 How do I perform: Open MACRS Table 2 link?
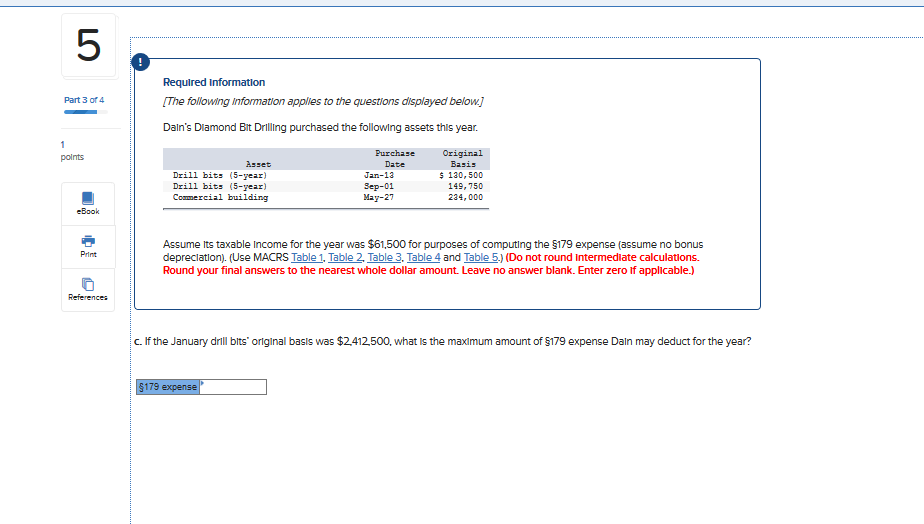[345, 258]
